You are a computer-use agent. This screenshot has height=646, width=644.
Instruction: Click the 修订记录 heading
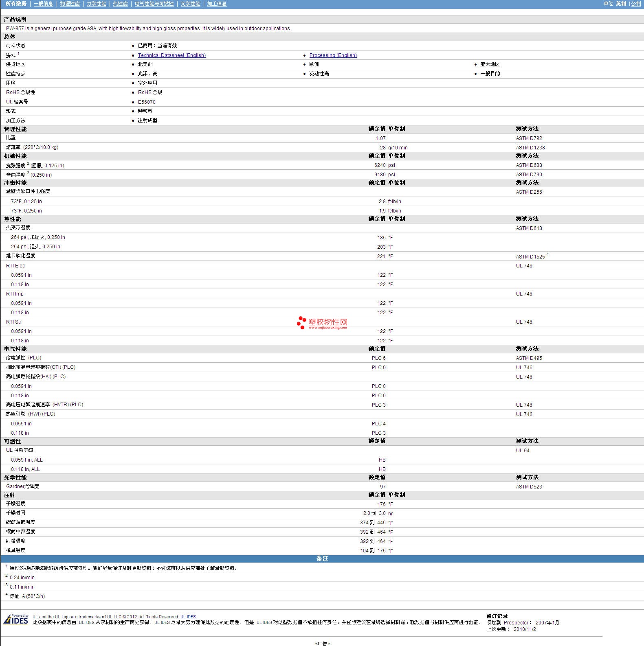(x=497, y=616)
